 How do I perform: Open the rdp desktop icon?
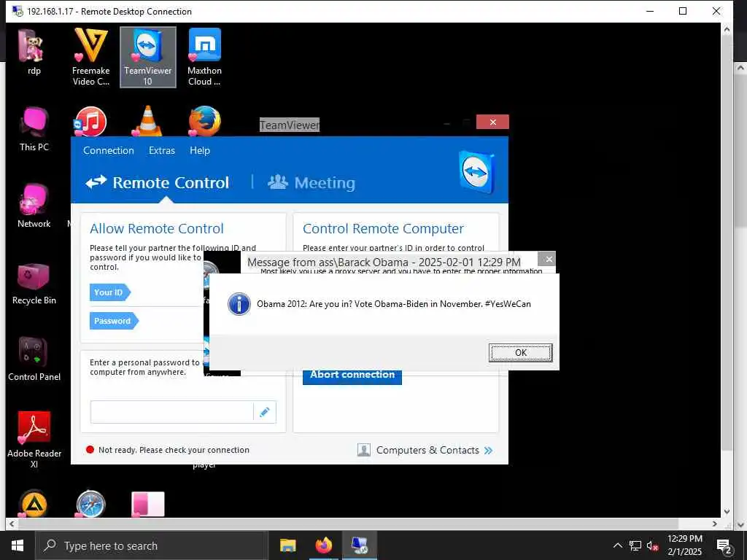click(x=34, y=52)
